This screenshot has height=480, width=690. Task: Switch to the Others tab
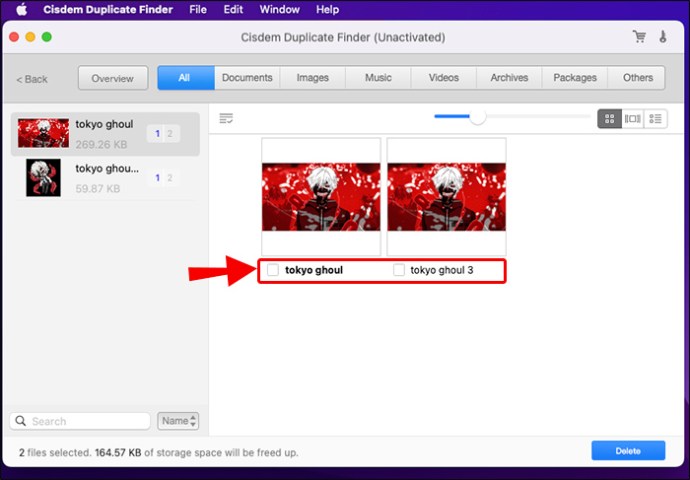(636, 78)
